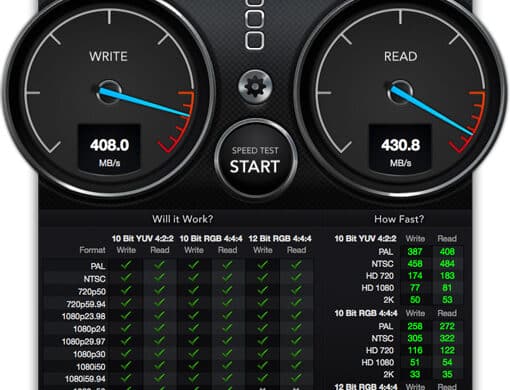Image resolution: width=510 pixels, height=390 pixels.
Task: Click NTSC row 12 Bit RGB Read checkmark
Action: pyautogui.click(x=296, y=278)
